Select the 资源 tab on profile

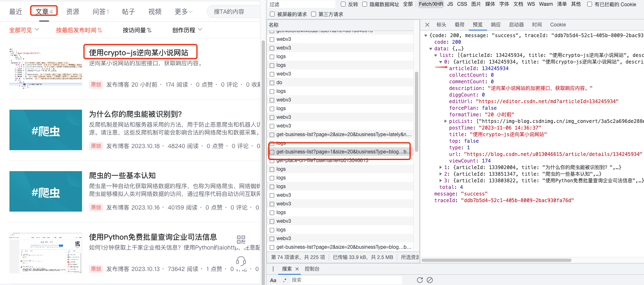[x=73, y=12]
